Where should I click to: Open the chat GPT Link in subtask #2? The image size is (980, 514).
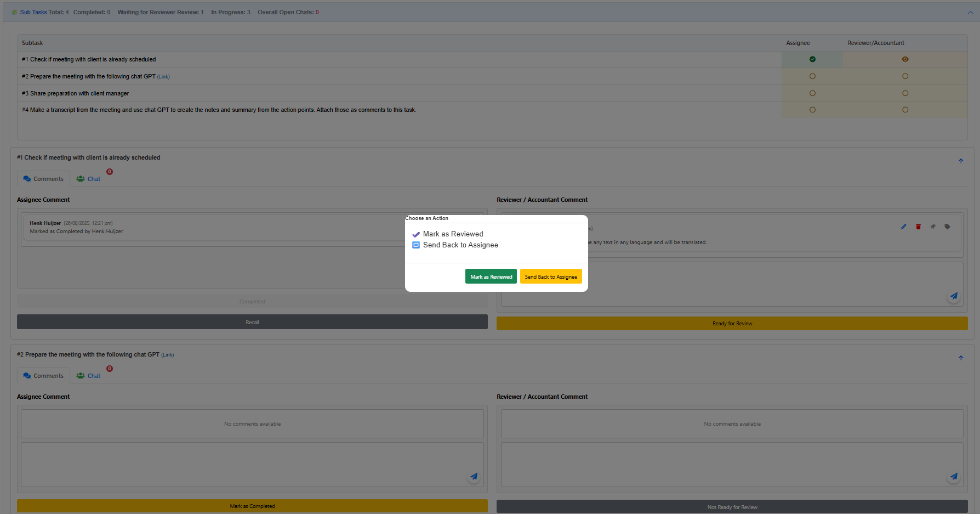(x=167, y=354)
